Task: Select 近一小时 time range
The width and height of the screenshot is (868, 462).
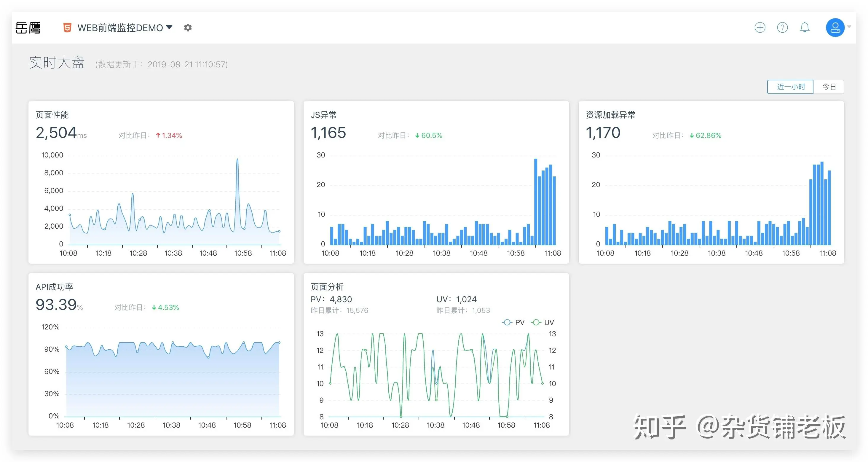Action: click(x=791, y=87)
